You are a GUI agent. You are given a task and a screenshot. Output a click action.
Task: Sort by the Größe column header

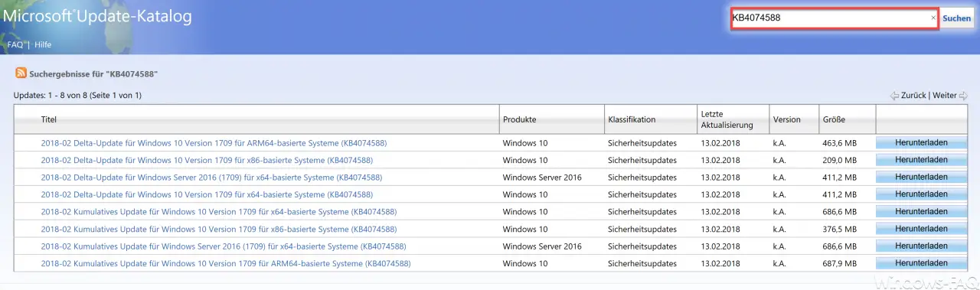click(834, 119)
